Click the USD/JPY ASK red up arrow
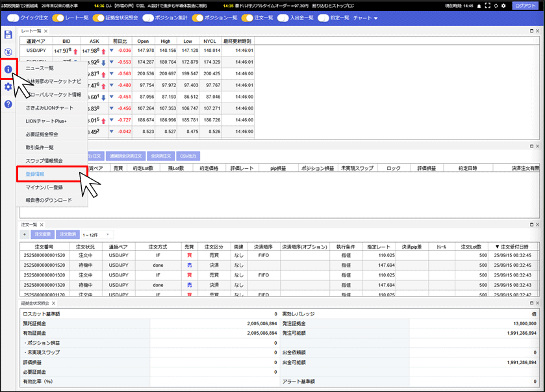 pos(103,51)
